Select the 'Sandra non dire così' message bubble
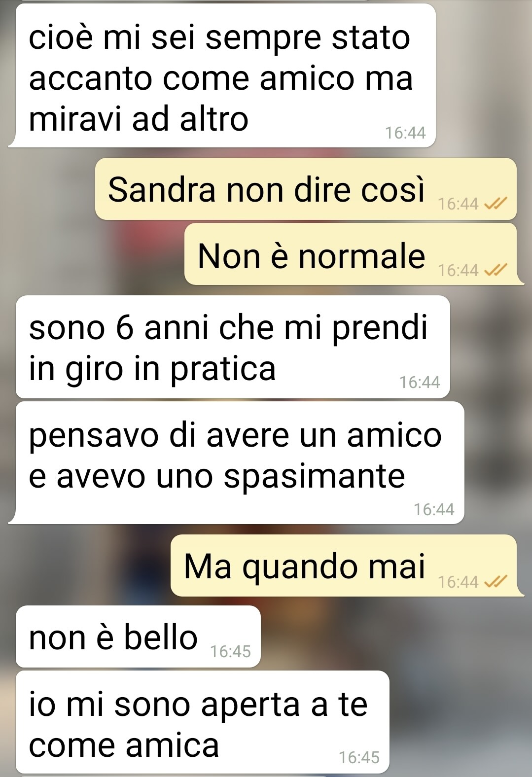Screen dimensions: 532x777 click(x=306, y=189)
